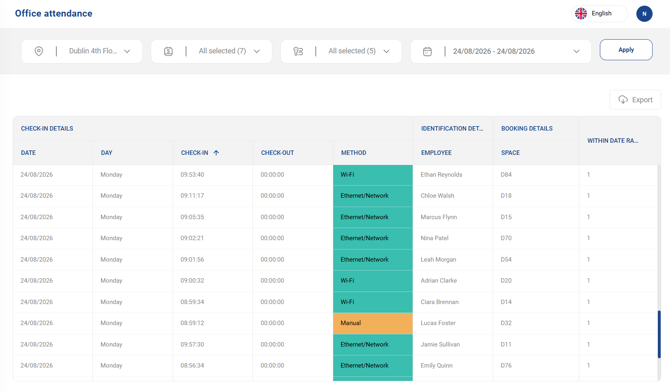Open the date range 24/08/2026 picker

(501, 51)
